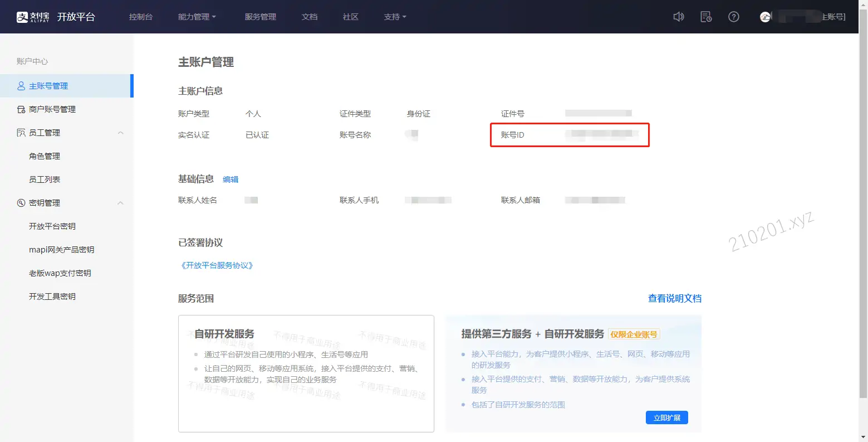Click the 密钥管理 key icon
Image resolution: width=868 pixels, height=442 pixels.
pyautogui.click(x=21, y=203)
